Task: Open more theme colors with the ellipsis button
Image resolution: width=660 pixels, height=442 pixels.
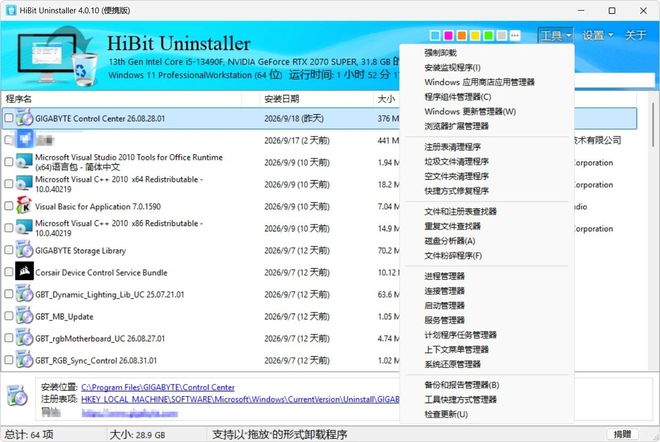Action: click(515, 36)
